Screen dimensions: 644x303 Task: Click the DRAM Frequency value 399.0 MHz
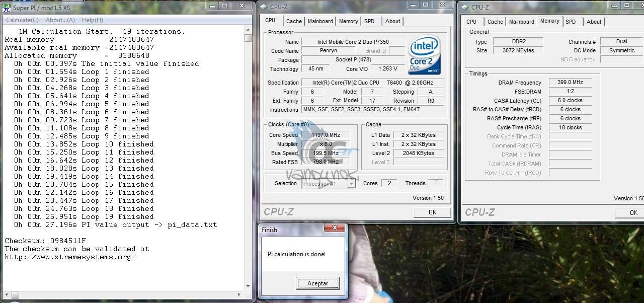[570, 83]
